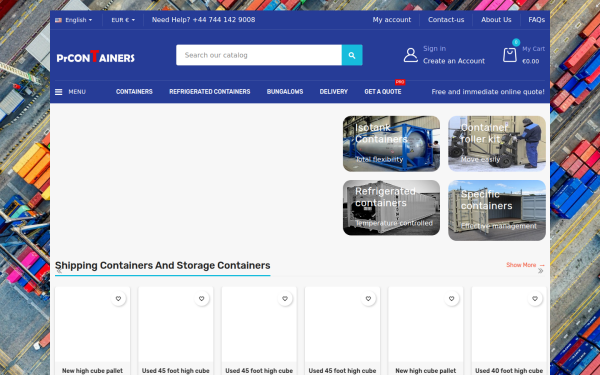Screen dimensions: 600x375
Task: Open the Specific containers banner
Action: tap(497, 210)
